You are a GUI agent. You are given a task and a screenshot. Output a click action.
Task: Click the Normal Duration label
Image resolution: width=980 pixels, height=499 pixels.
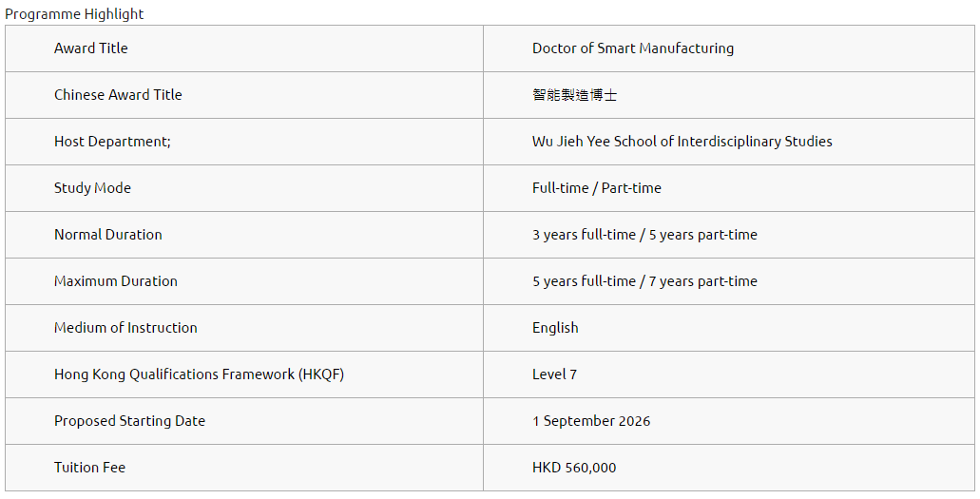(x=107, y=235)
